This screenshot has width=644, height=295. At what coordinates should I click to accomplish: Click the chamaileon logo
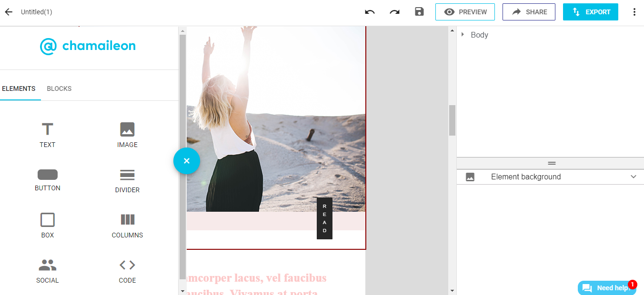click(88, 46)
